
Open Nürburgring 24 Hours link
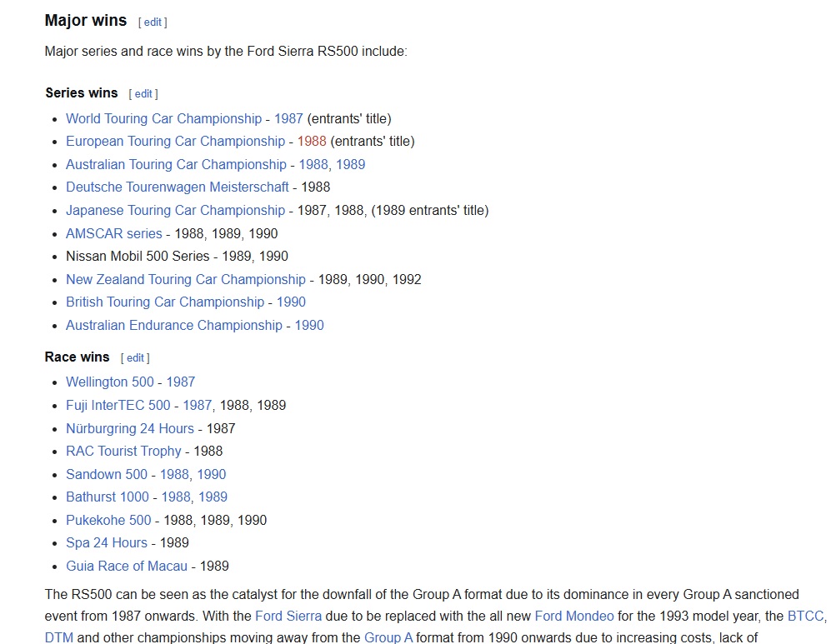pos(130,429)
